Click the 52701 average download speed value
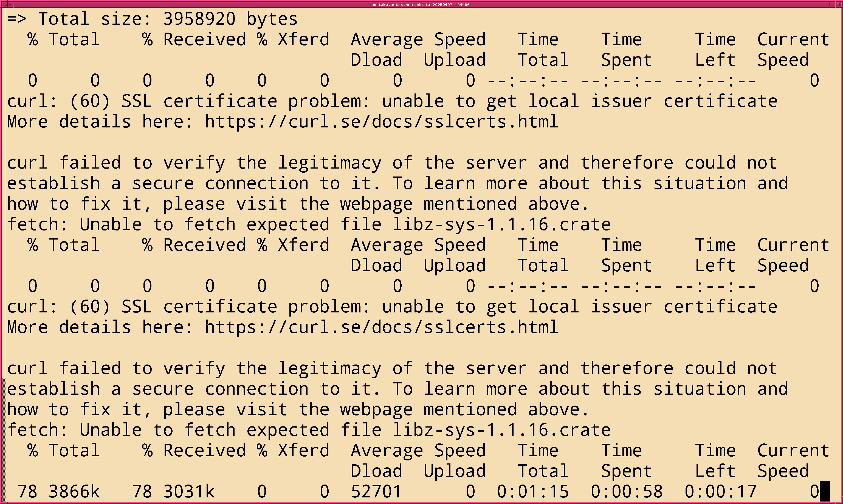Image resolution: width=843 pixels, height=504 pixels. tap(376, 491)
